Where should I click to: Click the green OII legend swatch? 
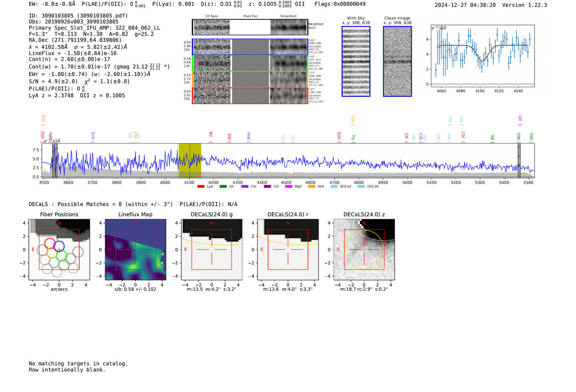pyautogui.click(x=223, y=187)
